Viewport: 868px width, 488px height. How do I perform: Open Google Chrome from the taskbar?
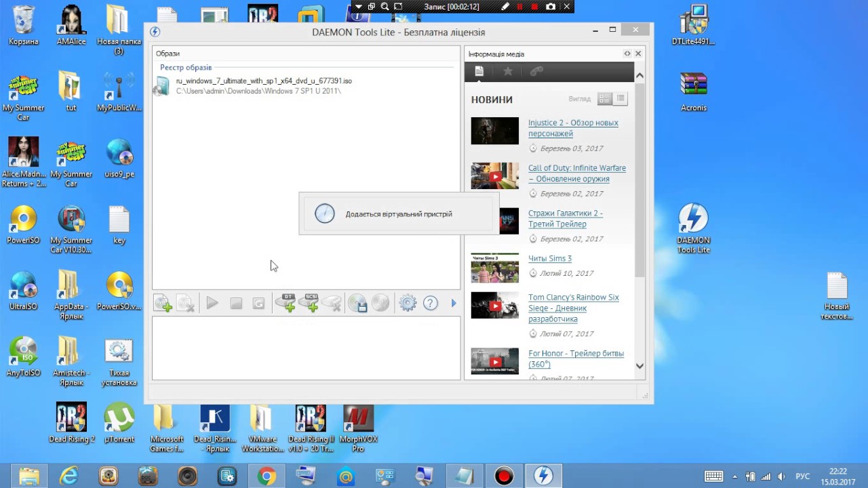point(267,476)
